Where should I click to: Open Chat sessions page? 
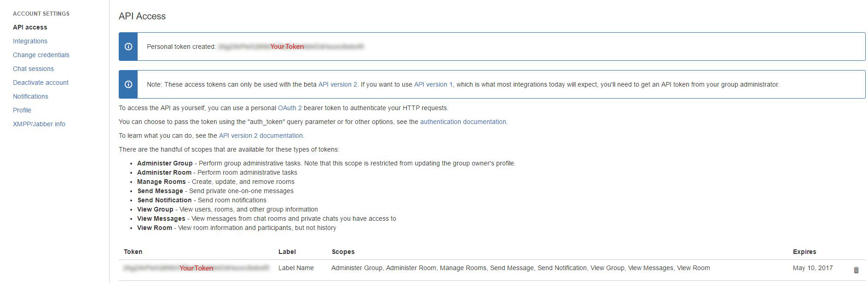(x=33, y=69)
